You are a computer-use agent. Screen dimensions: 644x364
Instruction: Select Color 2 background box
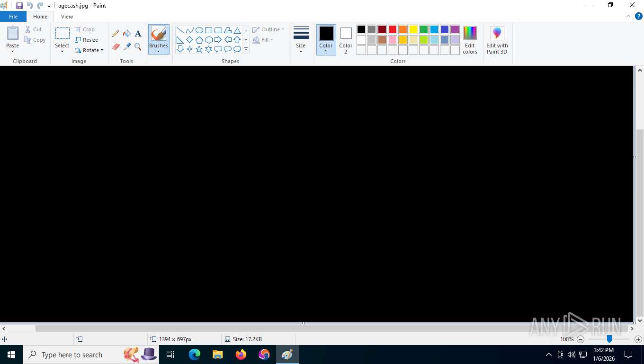pos(346,40)
